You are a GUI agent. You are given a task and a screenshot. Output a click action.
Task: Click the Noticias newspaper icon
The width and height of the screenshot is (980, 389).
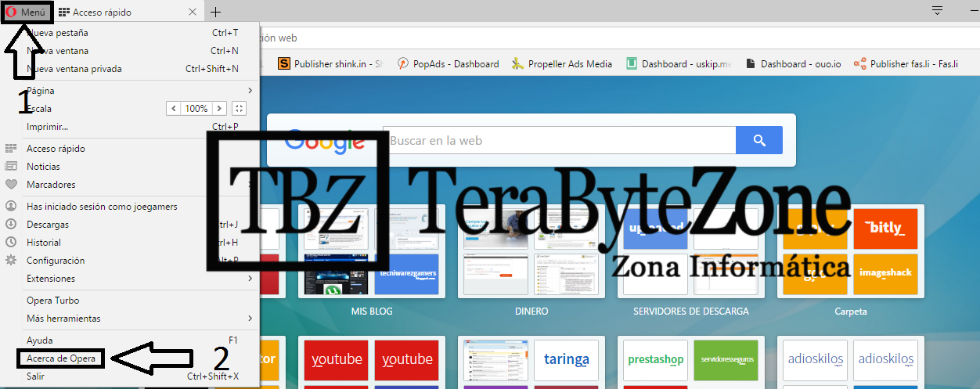tap(11, 167)
